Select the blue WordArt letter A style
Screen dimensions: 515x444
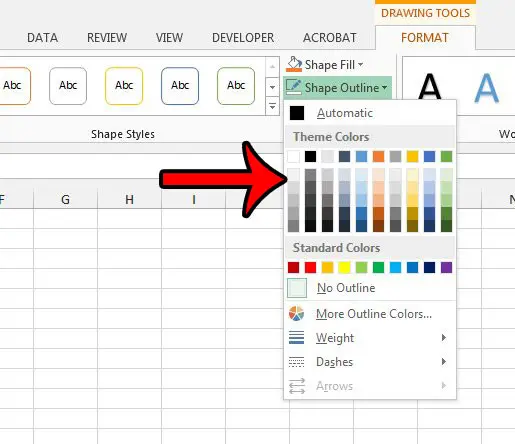tap(486, 88)
